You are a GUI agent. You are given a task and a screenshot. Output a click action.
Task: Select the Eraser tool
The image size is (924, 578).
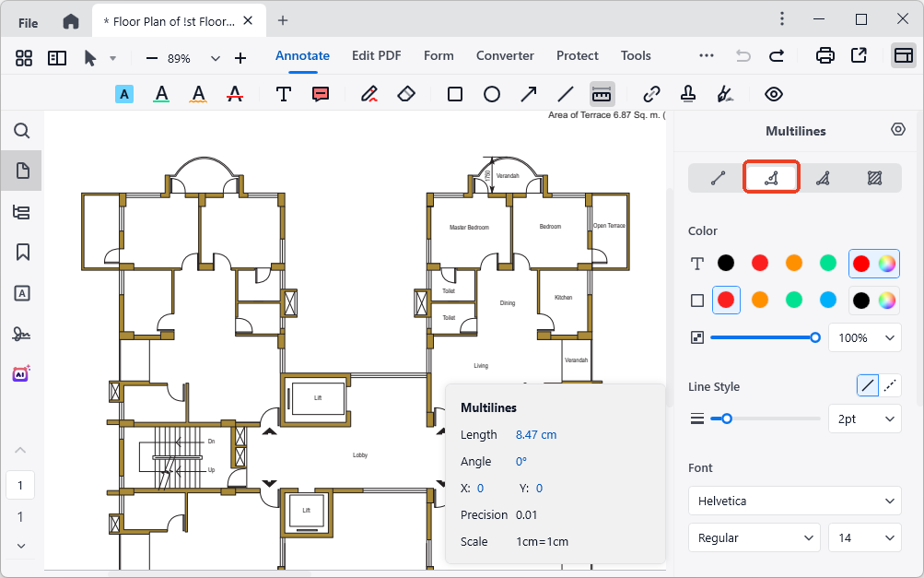(x=406, y=94)
